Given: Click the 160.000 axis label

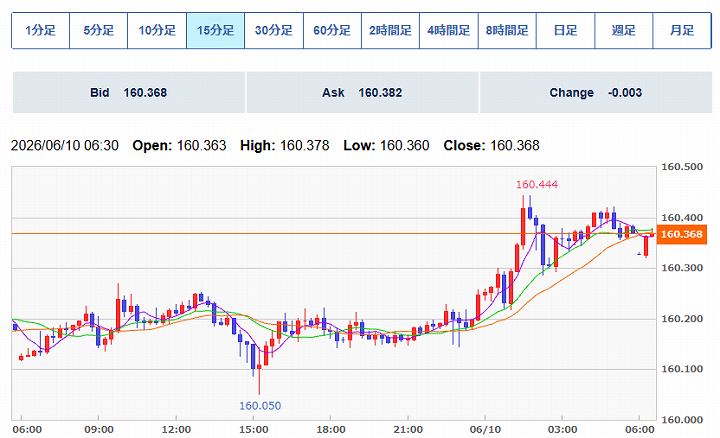Looking at the screenshot, I should coord(682,420).
